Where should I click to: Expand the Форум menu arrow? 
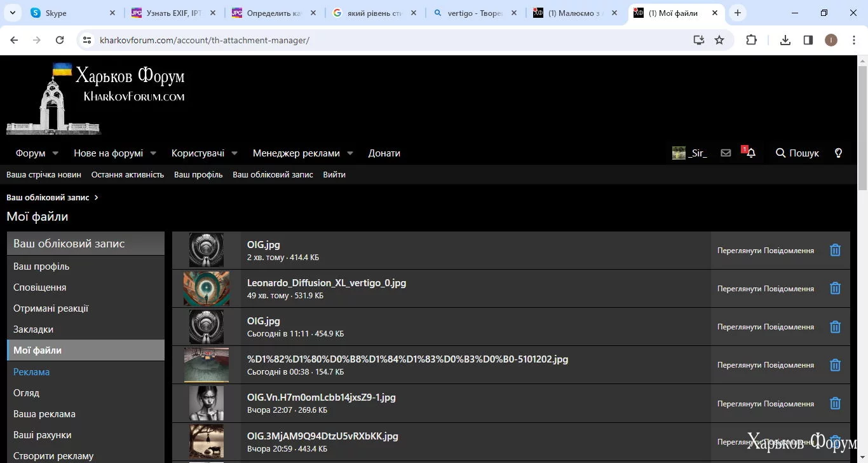55,153
